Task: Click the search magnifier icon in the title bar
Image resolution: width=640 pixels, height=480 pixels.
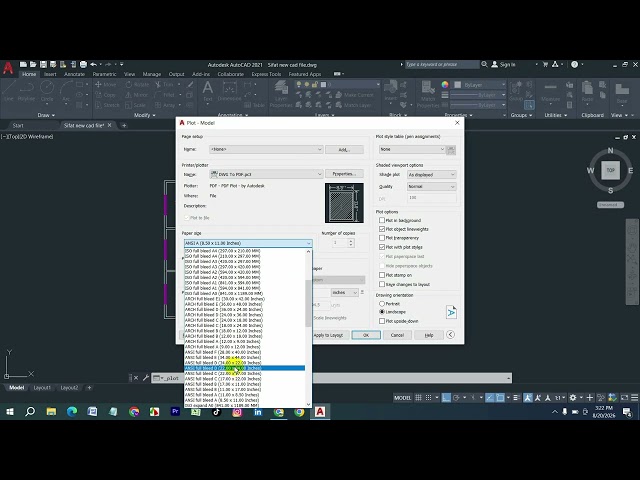Action: tap(484, 64)
